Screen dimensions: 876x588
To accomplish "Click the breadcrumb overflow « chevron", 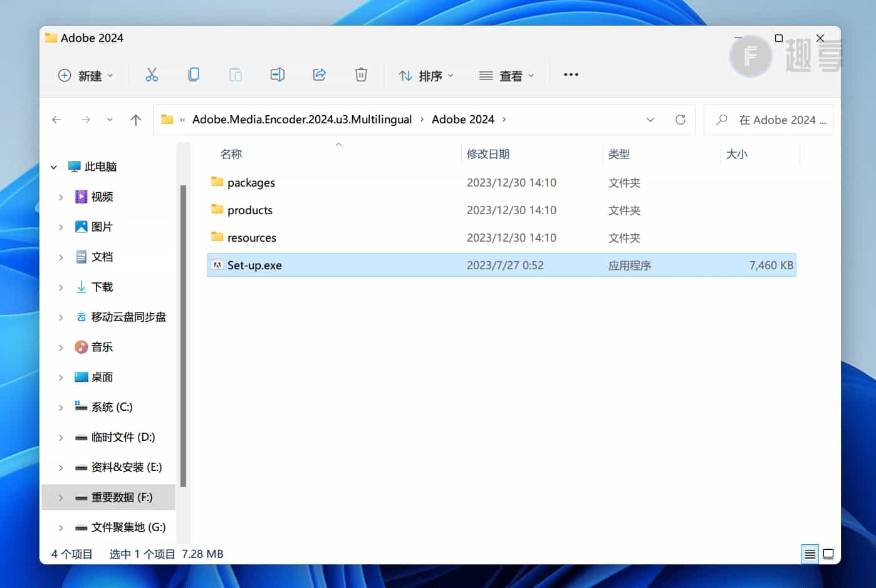I will (182, 120).
